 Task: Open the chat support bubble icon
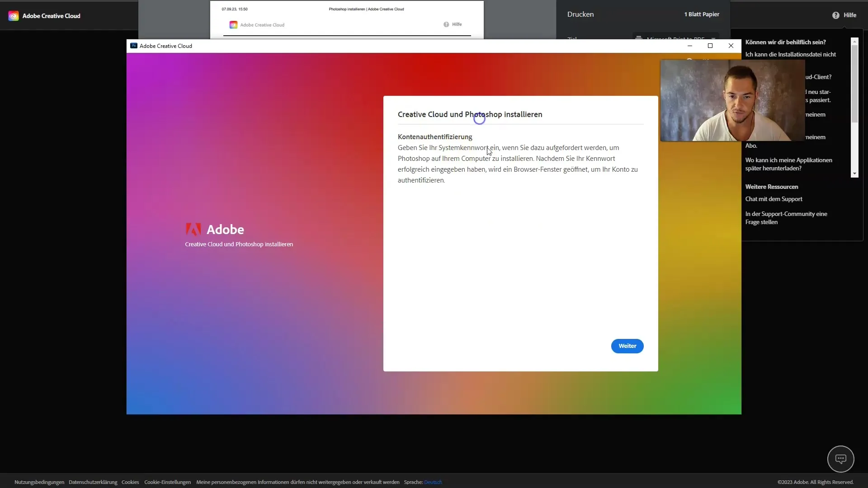click(840, 459)
